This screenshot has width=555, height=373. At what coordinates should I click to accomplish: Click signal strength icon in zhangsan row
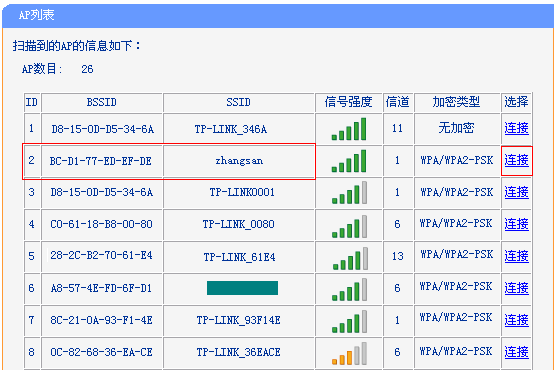point(349,161)
